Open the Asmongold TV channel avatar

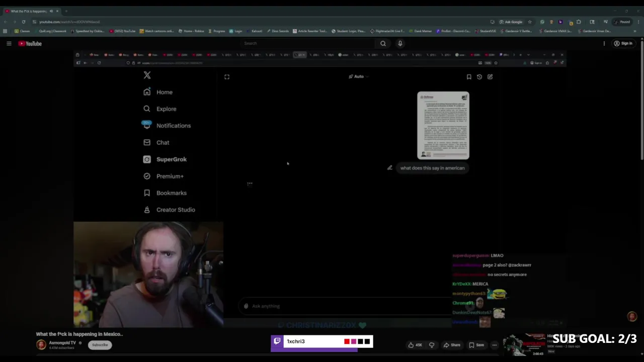[x=41, y=345]
